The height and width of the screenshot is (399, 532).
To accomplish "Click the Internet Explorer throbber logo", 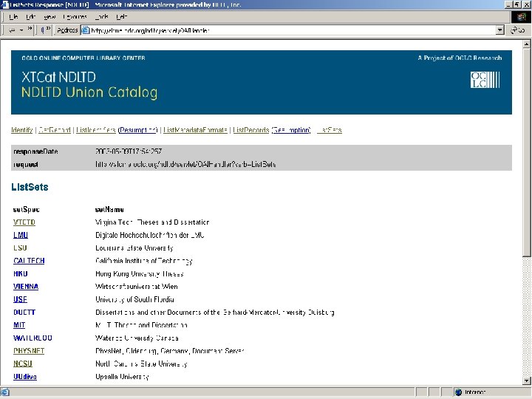I will point(521,16).
